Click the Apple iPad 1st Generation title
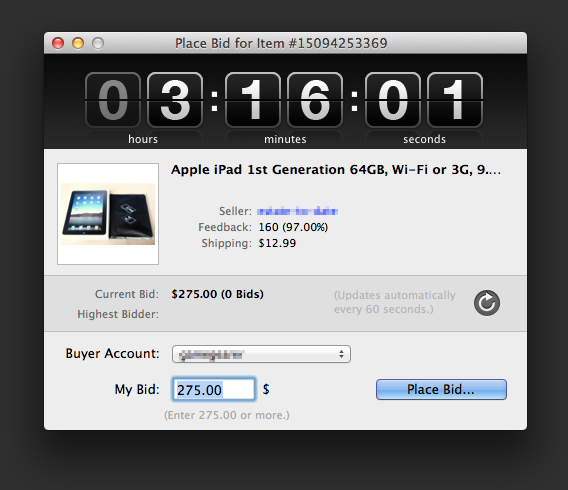The width and height of the screenshot is (568, 490). click(x=336, y=169)
